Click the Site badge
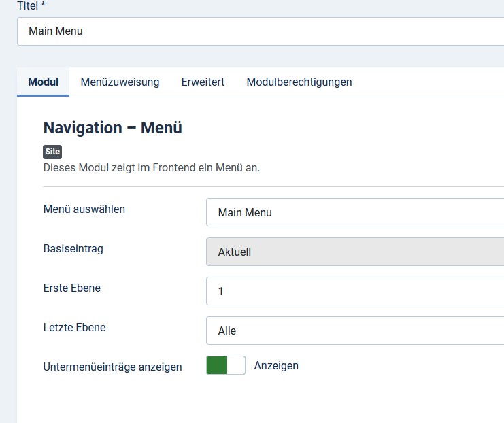The width and height of the screenshot is (504, 423). pos(52,152)
